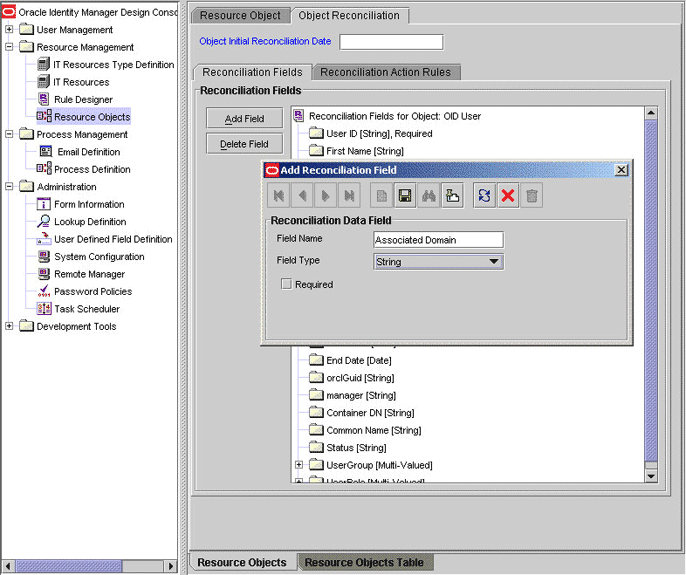Close the Add Reconciliation Field dialog
The image size is (686, 575).
[621, 170]
